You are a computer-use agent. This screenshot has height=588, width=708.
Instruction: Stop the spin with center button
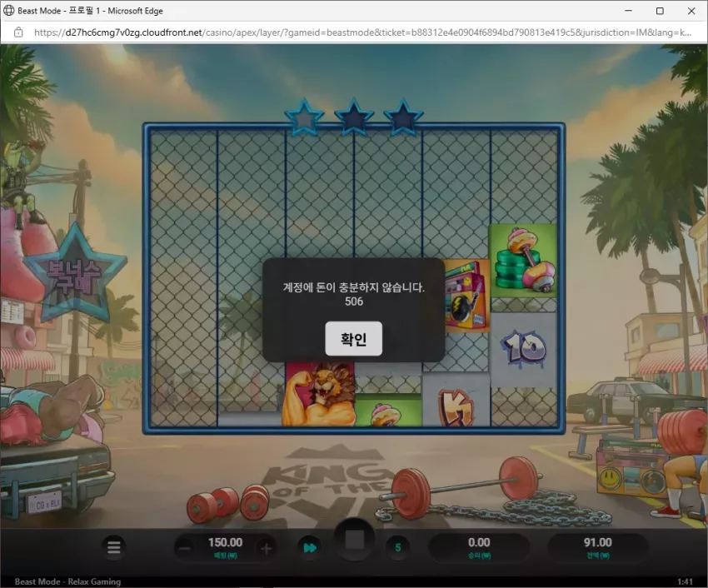[x=355, y=540]
